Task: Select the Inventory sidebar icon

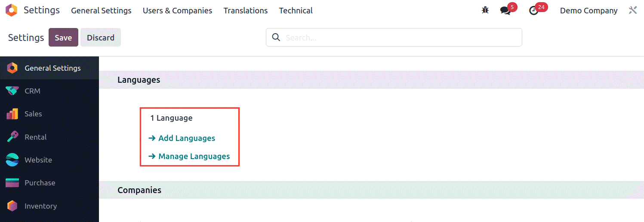Action: tap(12, 206)
